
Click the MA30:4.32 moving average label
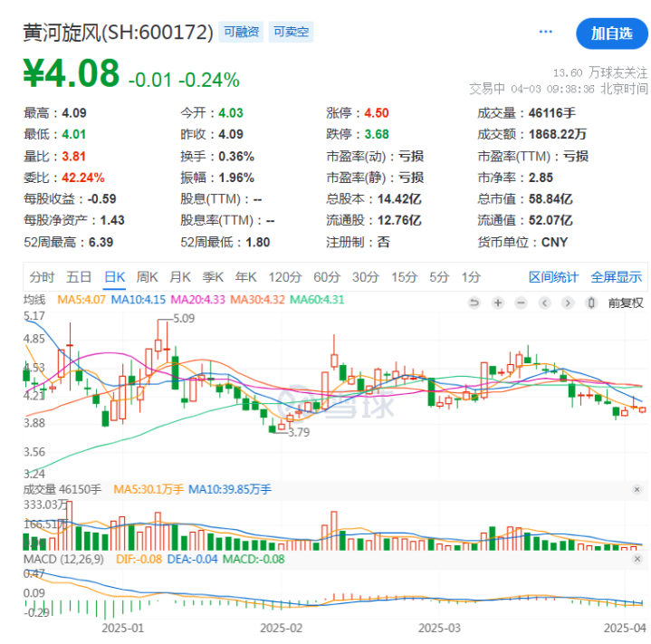[257, 300]
